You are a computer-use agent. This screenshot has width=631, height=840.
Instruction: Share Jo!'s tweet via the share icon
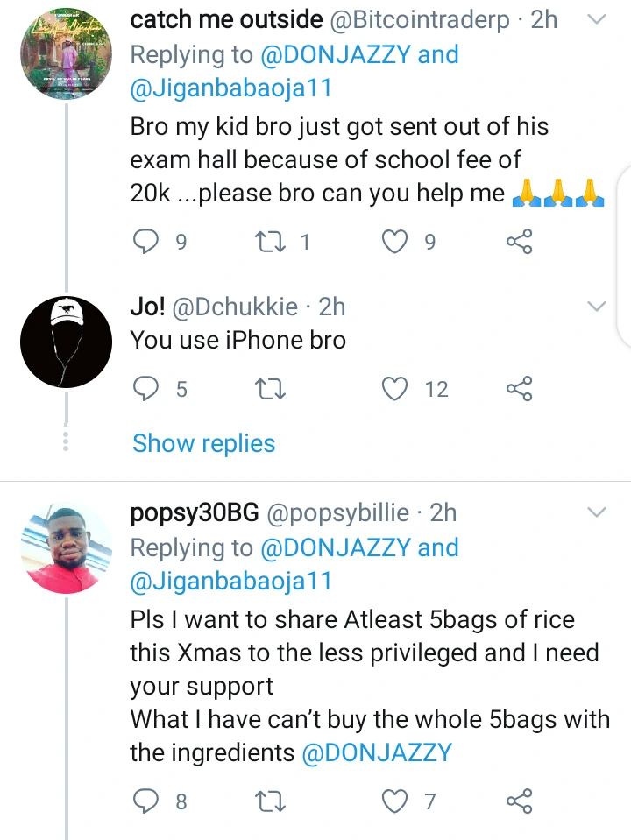point(520,388)
